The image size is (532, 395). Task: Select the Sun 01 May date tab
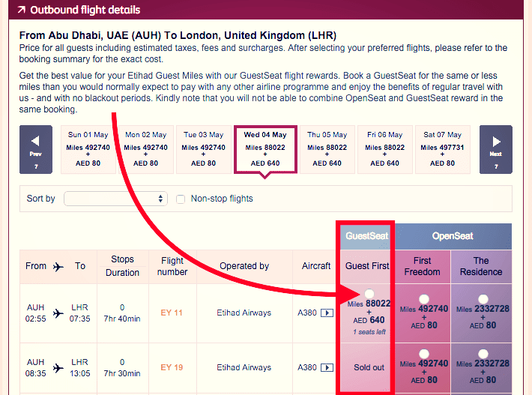click(x=86, y=149)
